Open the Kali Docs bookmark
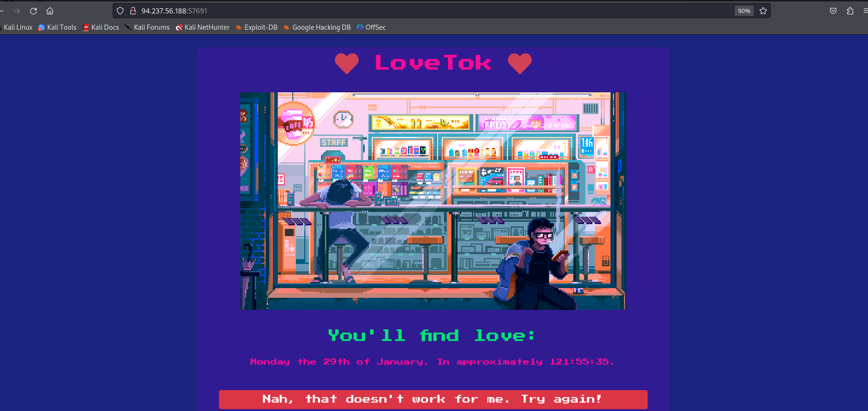The height and width of the screenshot is (411, 868). 101,27
